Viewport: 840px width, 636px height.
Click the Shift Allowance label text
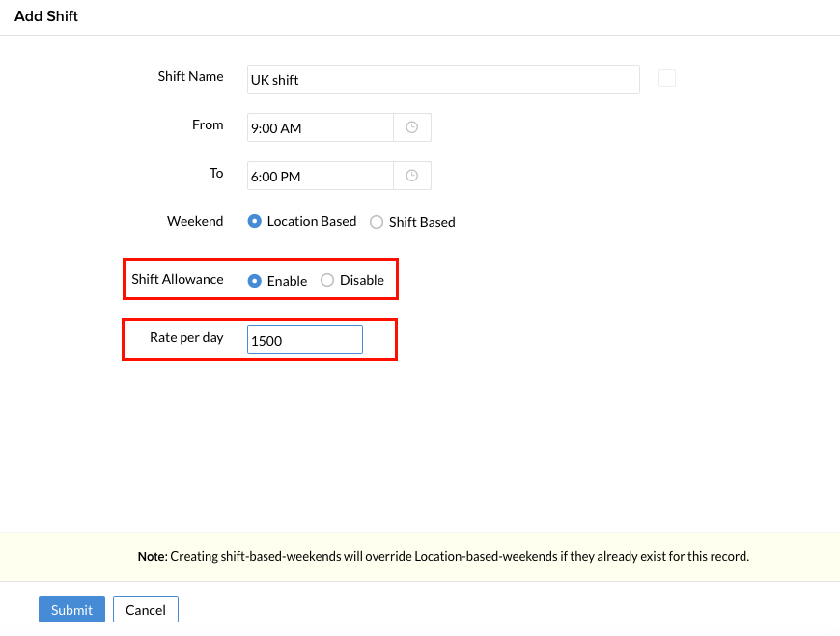click(x=177, y=279)
